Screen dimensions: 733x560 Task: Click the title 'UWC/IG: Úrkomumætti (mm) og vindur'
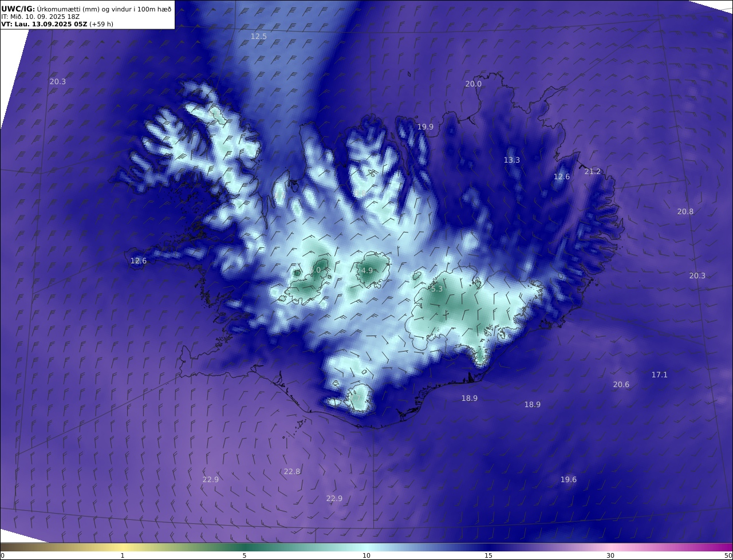coord(86,9)
